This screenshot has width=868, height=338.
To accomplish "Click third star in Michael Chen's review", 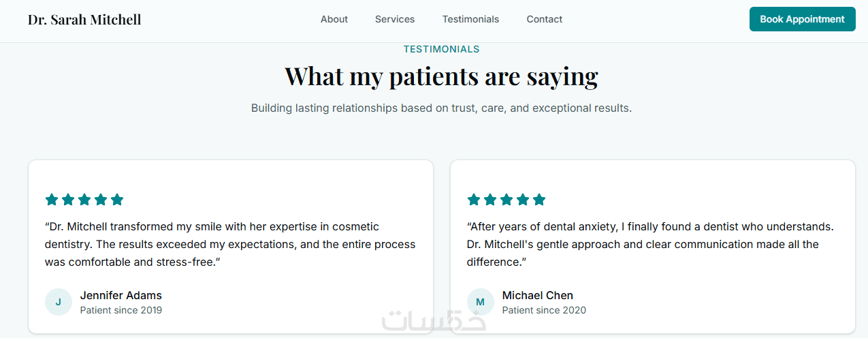I will coord(507,200).
